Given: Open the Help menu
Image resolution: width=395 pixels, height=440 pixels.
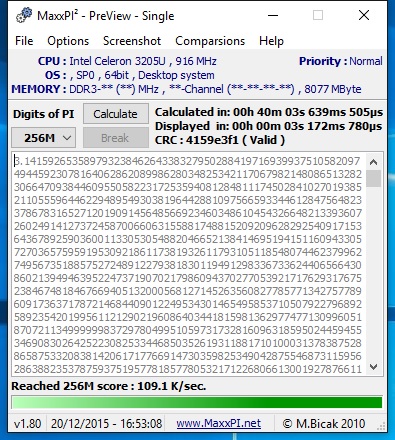Looking at the screenshot, I should click(271, 41).
